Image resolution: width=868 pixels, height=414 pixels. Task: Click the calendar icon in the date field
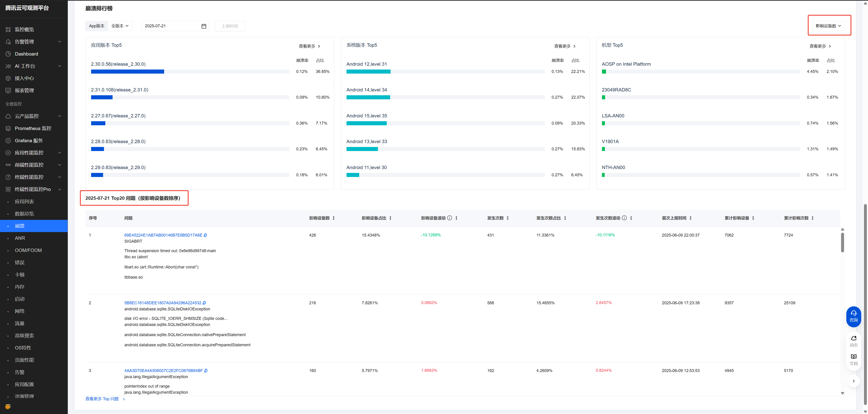pos(203,26)
